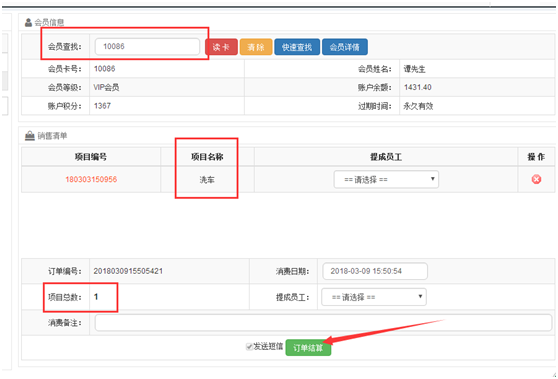Click the 操作 column header
The width and height of the screenshot is (558, 379).
coord(536,157)
